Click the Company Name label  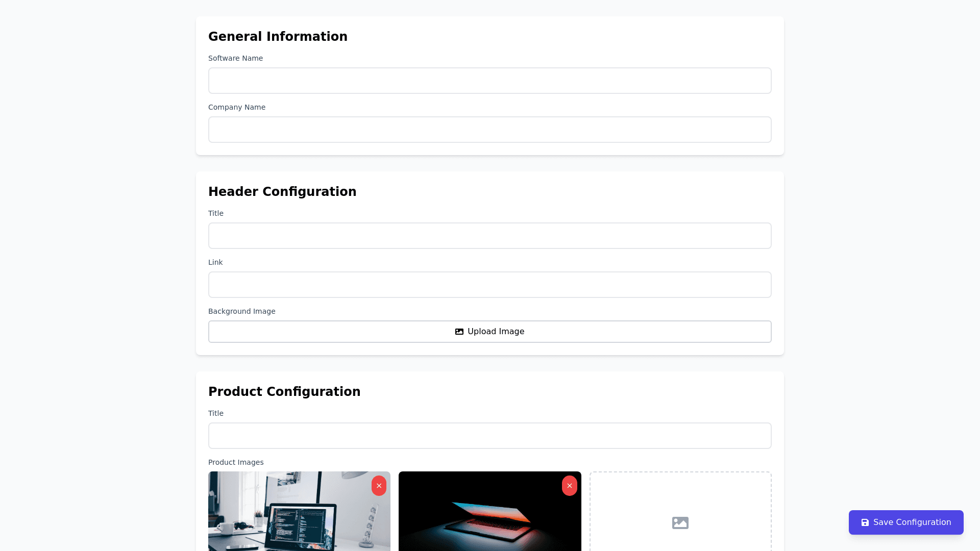pyautogui.click(x=236, y=107)
